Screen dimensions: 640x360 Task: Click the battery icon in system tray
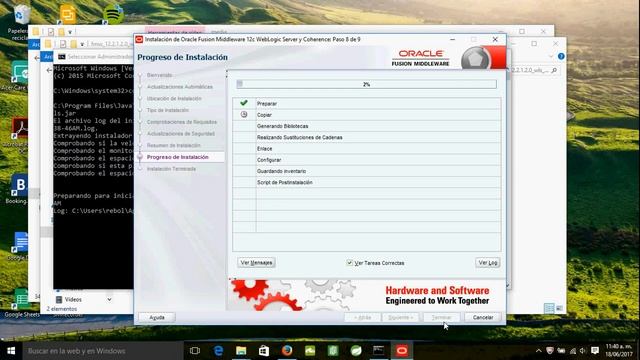pos(561,351)
